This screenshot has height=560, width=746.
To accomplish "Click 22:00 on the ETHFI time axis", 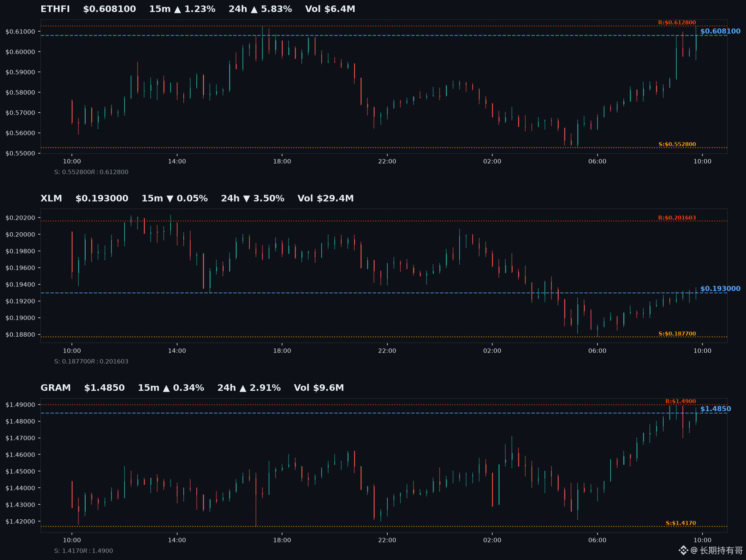I will click(x=387, y=161).
